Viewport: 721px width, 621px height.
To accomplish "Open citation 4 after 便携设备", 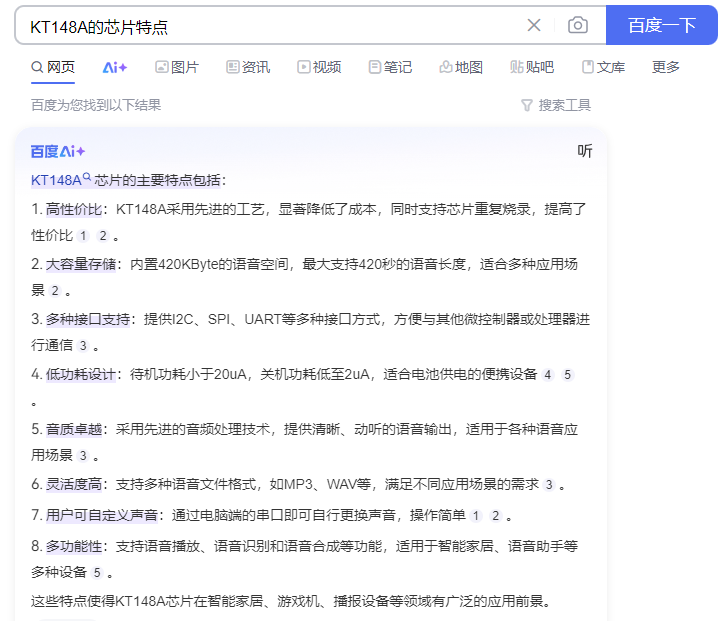I will (x=548, y=375).
